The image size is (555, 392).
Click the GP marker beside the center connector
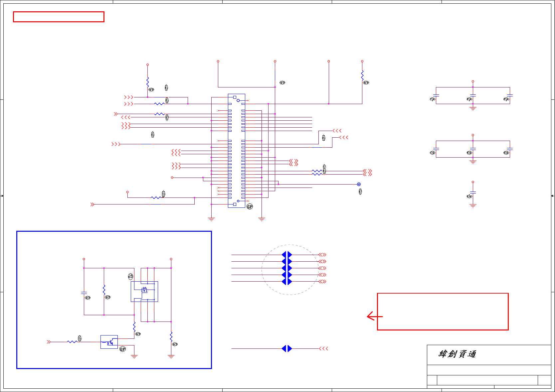click(250, 207)
